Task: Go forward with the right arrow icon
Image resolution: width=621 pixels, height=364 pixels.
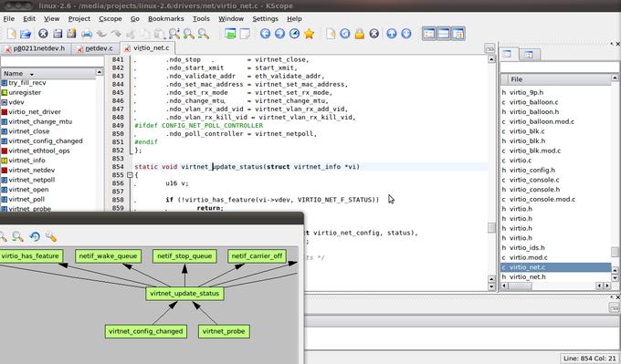Action: click(x=279, y=34)
